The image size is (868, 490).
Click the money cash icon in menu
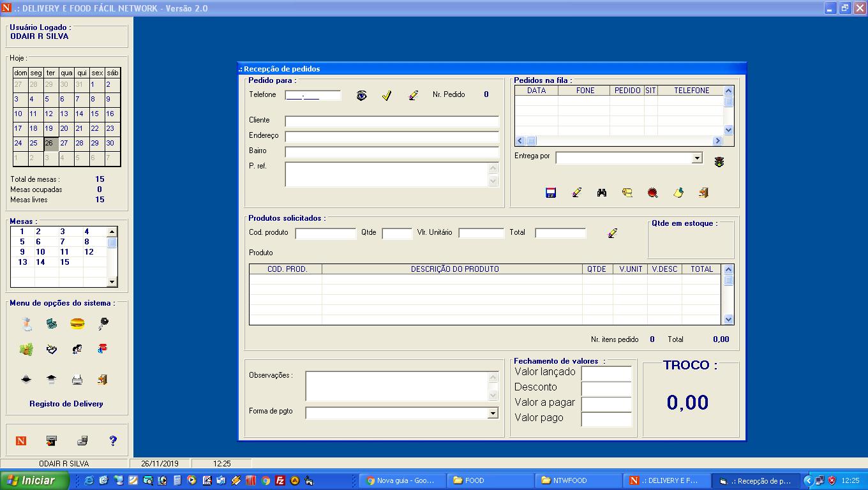pyautogui.click(x=26, y=349)
